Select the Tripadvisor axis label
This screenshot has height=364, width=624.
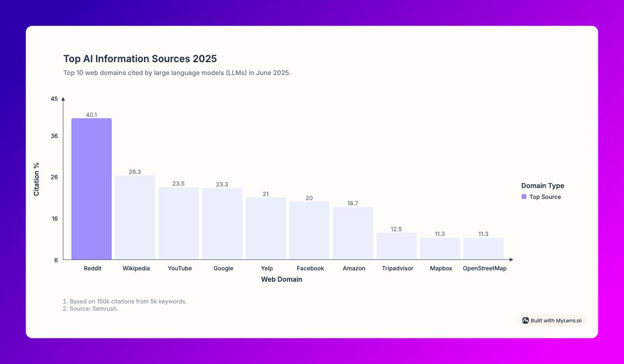[x=397, y=268]
